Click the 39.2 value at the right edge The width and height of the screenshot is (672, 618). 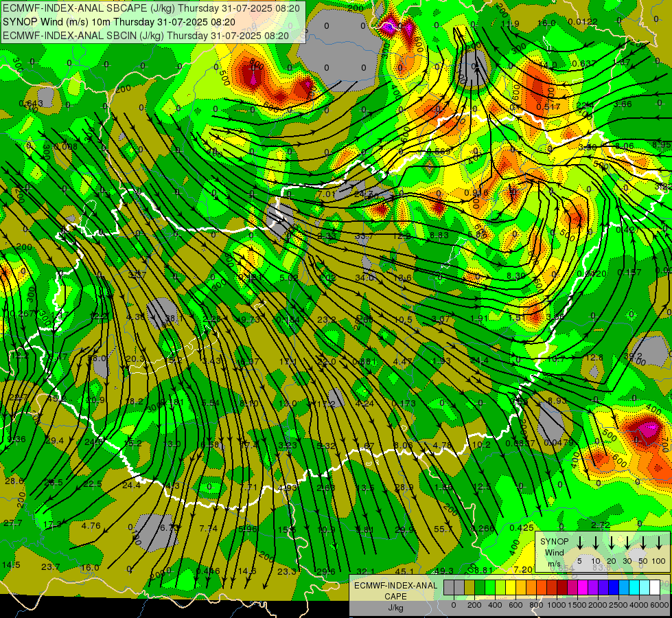click(x=633, y=356)
